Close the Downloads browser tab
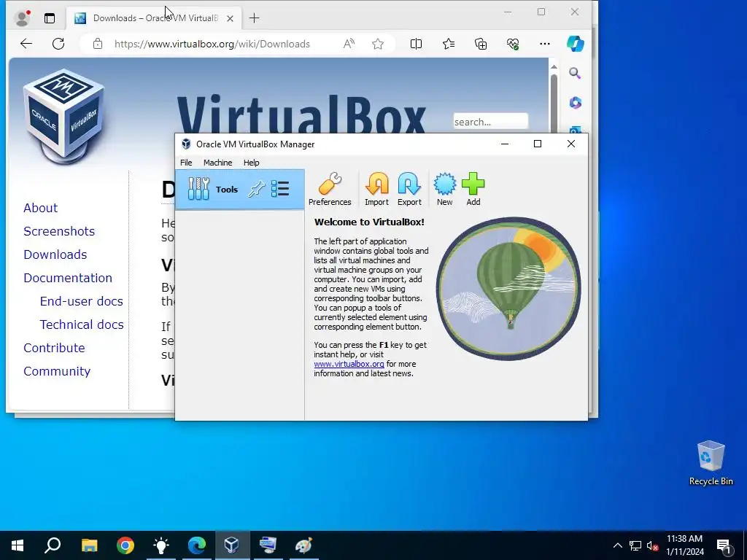This screenshot has height=560, width=747. [x=230, y=18]
